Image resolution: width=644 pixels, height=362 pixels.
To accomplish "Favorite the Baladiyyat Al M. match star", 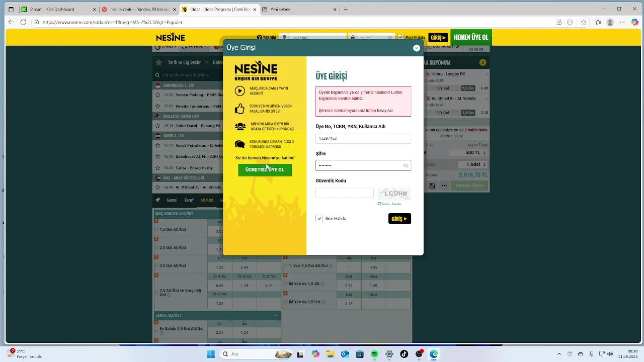I will tap(158, 156).
